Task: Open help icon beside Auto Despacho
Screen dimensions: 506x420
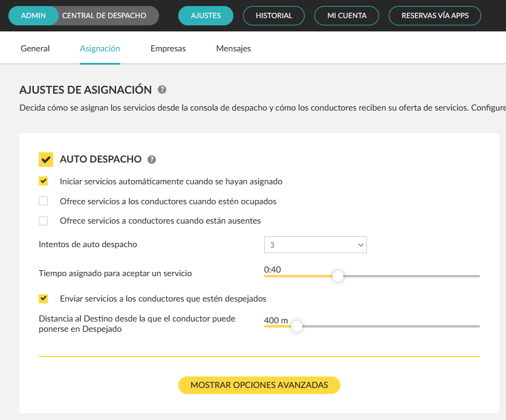Action: click(152, 160)
